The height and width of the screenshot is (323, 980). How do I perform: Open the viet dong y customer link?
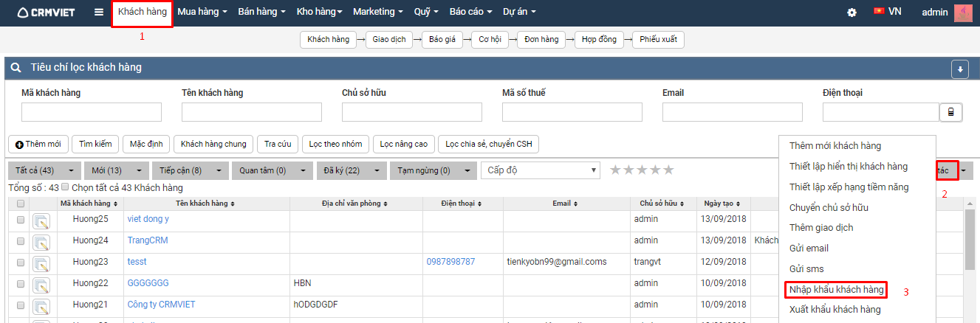(x=148, y=219)
